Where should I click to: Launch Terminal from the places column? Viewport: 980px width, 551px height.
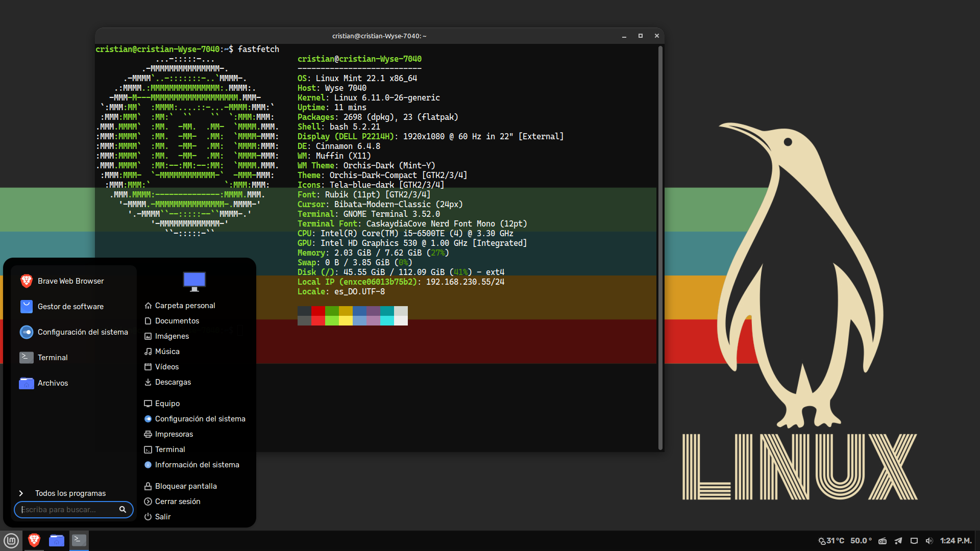coord(164,449)
